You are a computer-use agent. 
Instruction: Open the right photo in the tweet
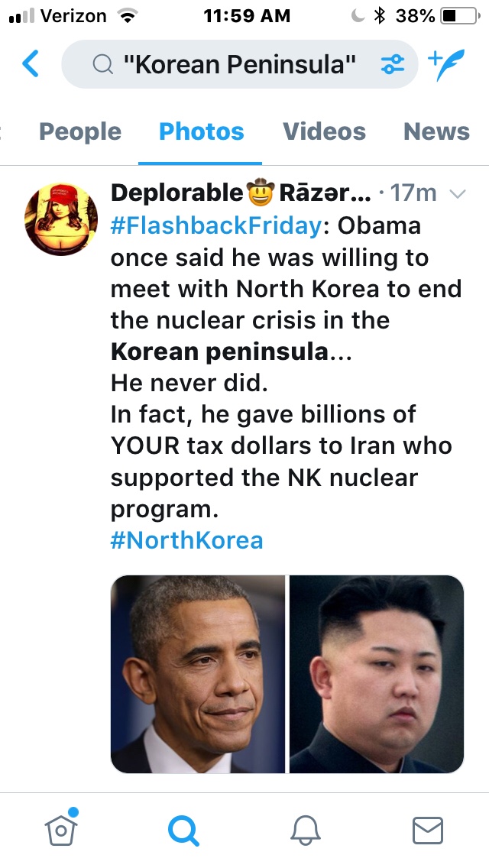tap(377, 674)
